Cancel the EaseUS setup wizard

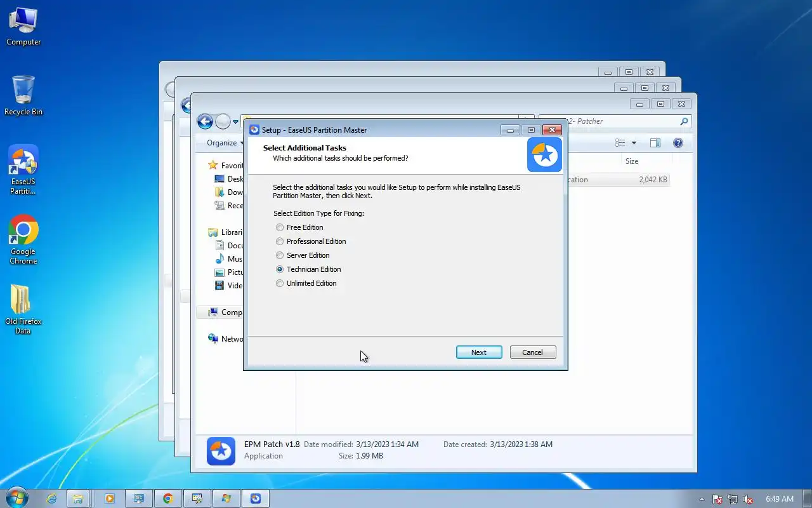533,352
